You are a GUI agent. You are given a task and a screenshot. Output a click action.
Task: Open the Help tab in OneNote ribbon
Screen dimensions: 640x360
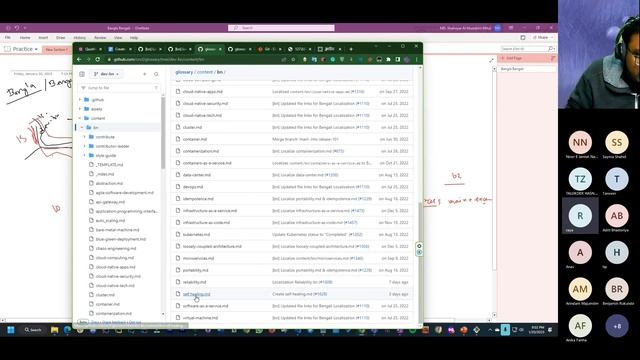[x=134, y=38]
